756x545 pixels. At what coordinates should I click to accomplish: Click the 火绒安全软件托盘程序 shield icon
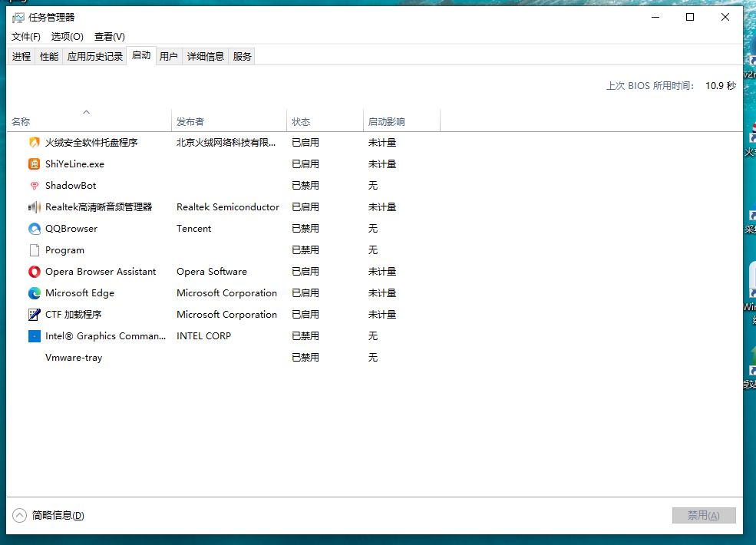(x=35, y=143)
